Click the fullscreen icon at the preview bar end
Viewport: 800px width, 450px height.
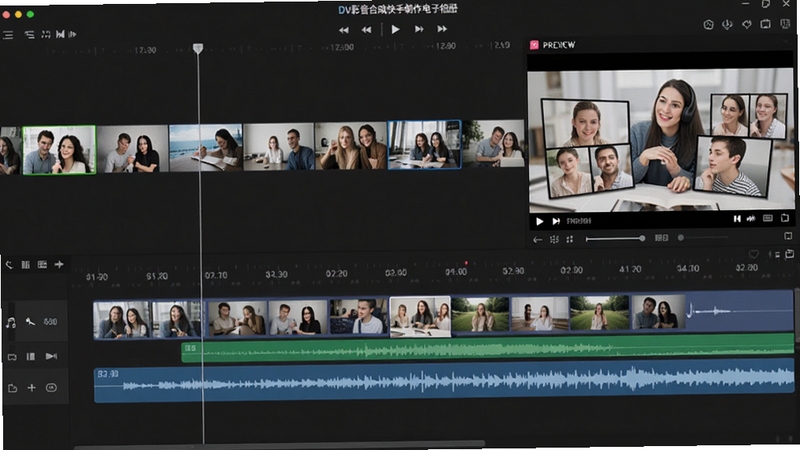[x=785, y=218]
